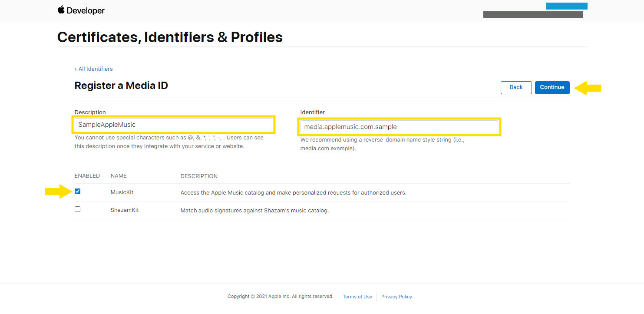
Task: Click the ENABLED column header
Action: point(87,176)
